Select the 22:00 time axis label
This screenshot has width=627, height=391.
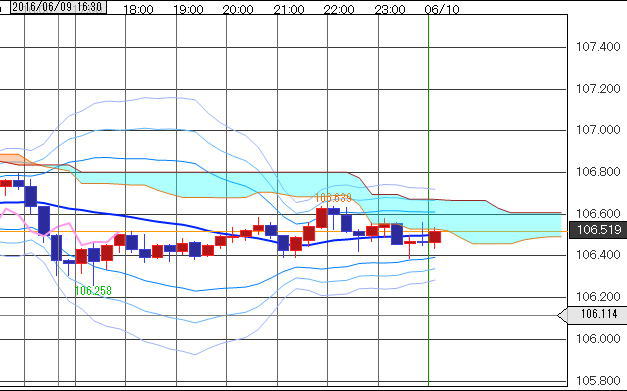click(339, 10)
